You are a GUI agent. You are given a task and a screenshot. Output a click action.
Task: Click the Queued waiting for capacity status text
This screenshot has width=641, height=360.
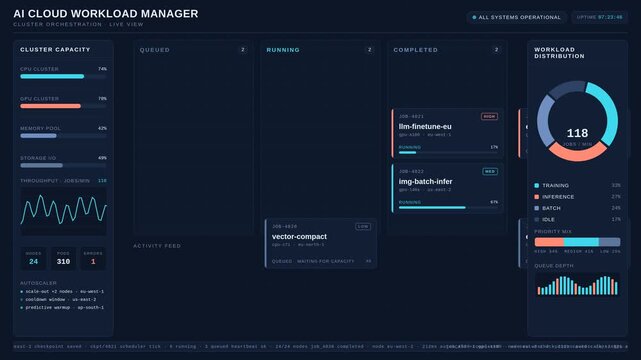pos(313,261)
